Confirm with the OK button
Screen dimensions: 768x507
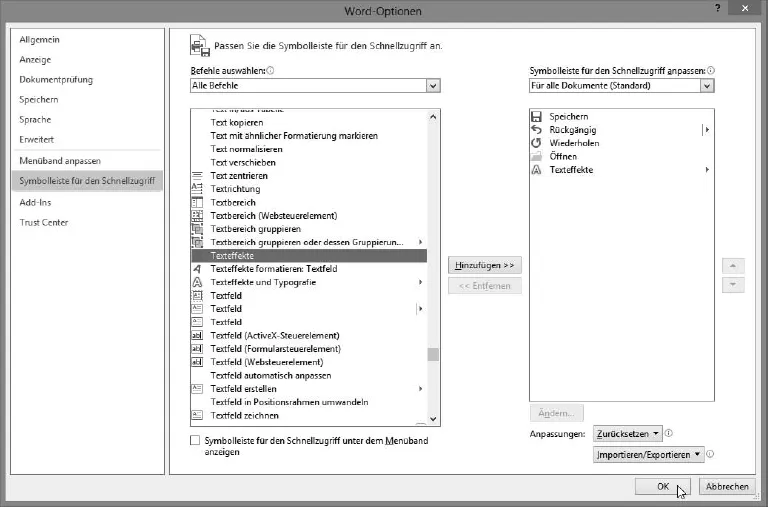point(662,486)
